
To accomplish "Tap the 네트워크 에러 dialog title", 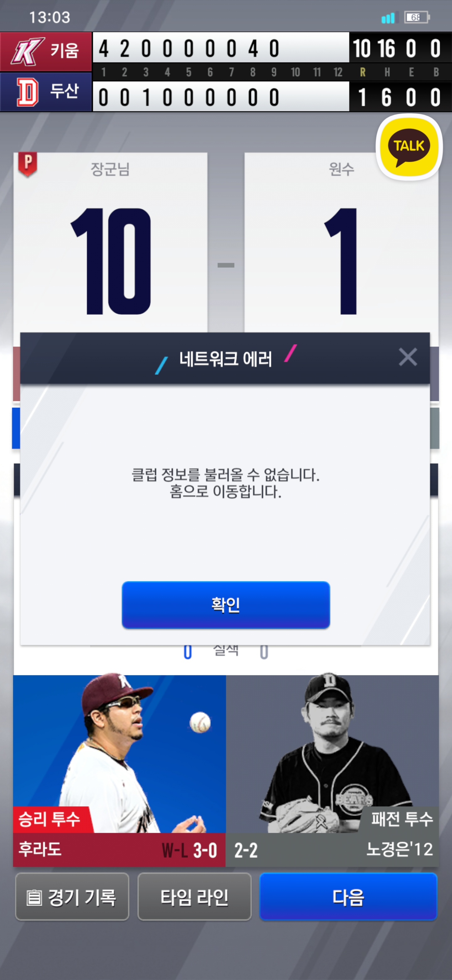I will pyautogui.click(x=225, y=359).
